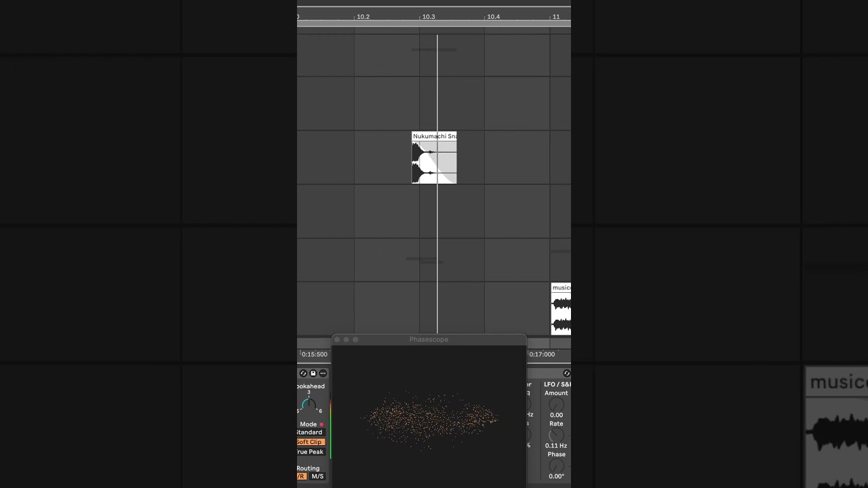Close the Phasescope window

[337, 340]
